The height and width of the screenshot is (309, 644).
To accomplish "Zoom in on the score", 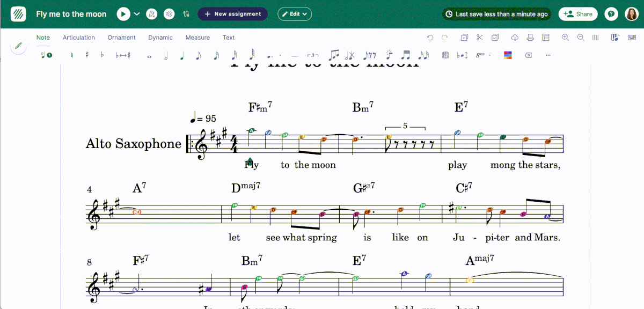I will [x=565, y=38].
